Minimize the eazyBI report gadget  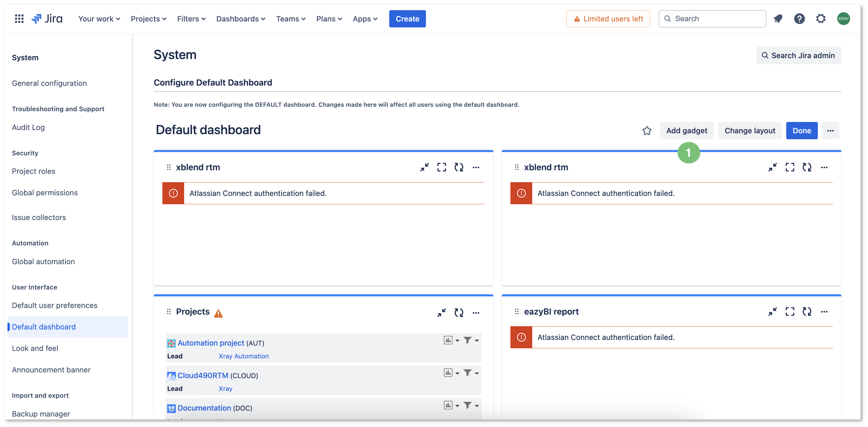tap(772, 312)
